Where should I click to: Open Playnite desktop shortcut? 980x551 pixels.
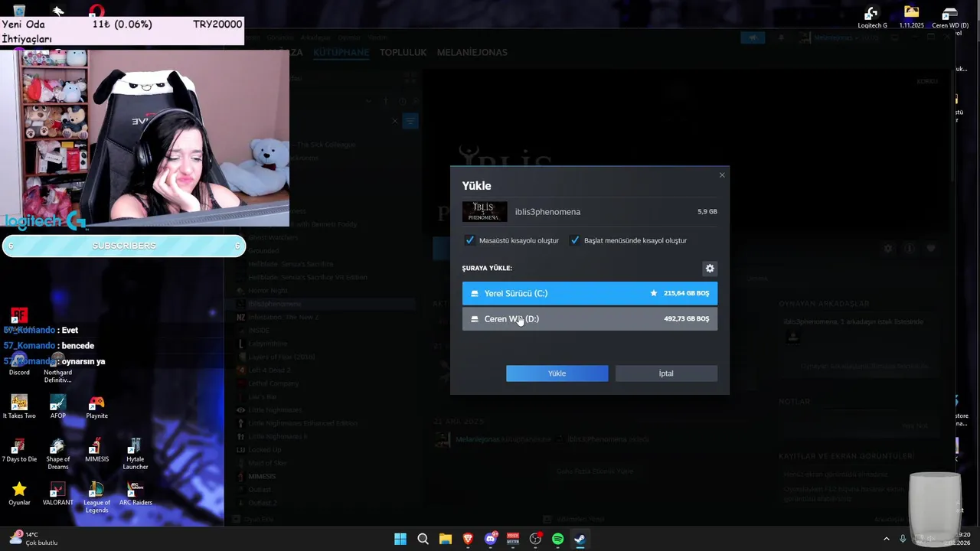point(96,407)
